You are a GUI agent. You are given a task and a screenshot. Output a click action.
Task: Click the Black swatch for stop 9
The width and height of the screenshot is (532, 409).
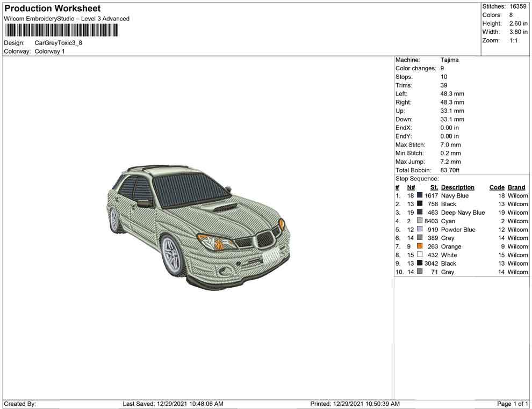[x=420, y=263]
